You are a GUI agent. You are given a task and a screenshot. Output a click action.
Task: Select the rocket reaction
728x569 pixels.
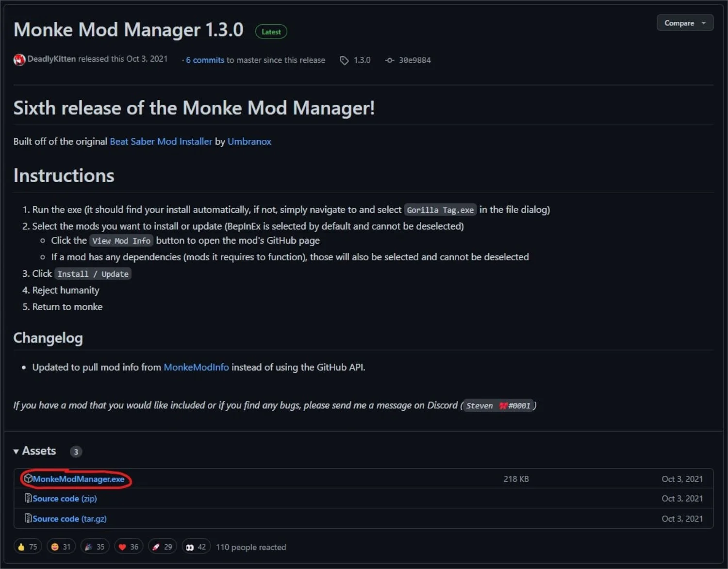tap(162, 546)
